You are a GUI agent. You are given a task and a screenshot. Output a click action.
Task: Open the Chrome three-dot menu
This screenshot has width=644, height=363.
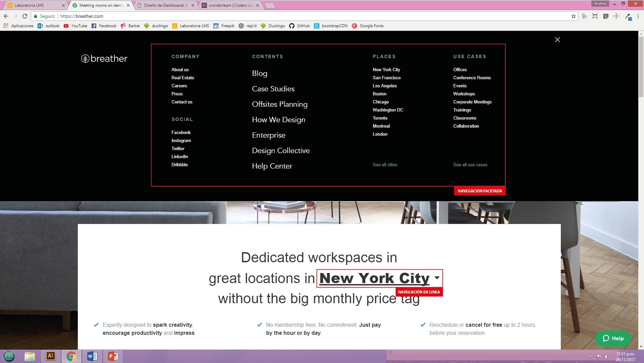coord(638,16)
